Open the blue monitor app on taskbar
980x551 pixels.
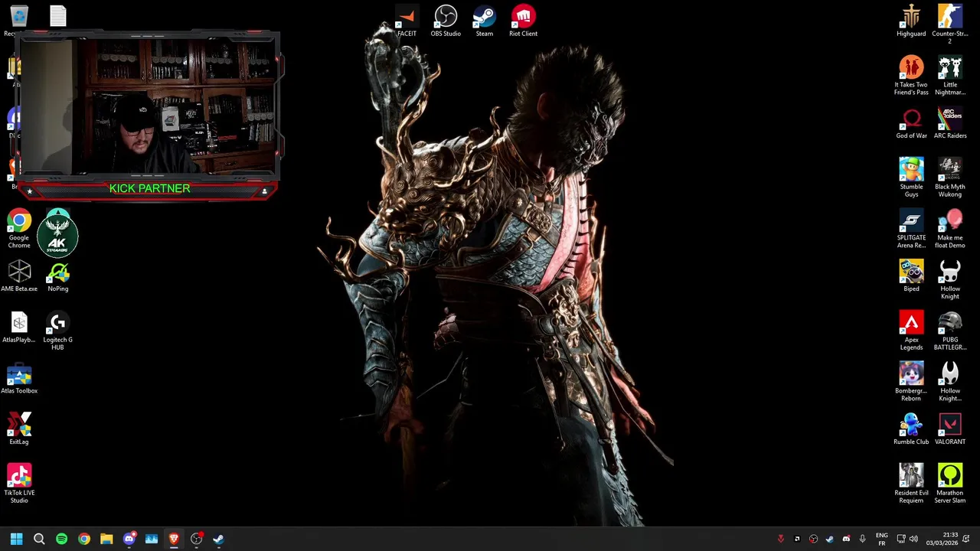(x=152, y=539)
